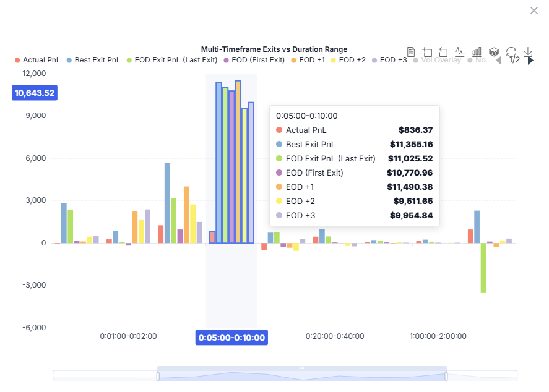The width and height of the screenshot is (549, 392).
Task: Switch chart to bar type
Action: click(477, 52)
